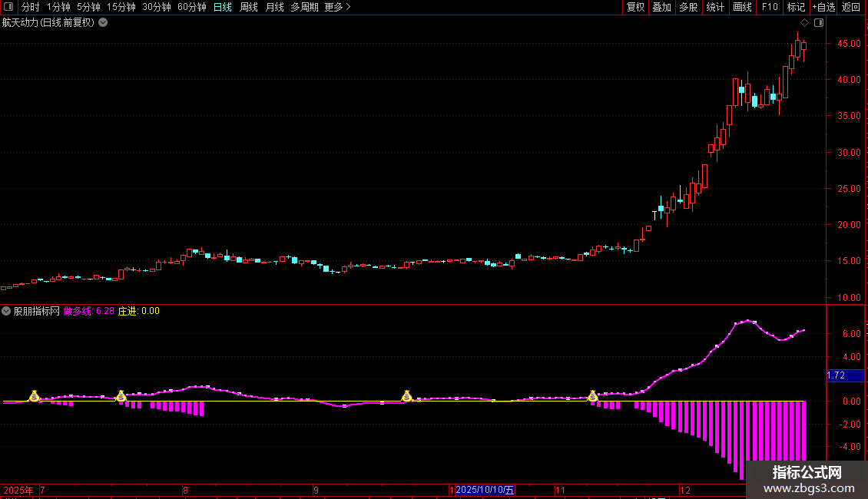The width and height of the screenshot is (868, 499).
Task: Click month 9 marker on time axis
Action: (316, 490)
